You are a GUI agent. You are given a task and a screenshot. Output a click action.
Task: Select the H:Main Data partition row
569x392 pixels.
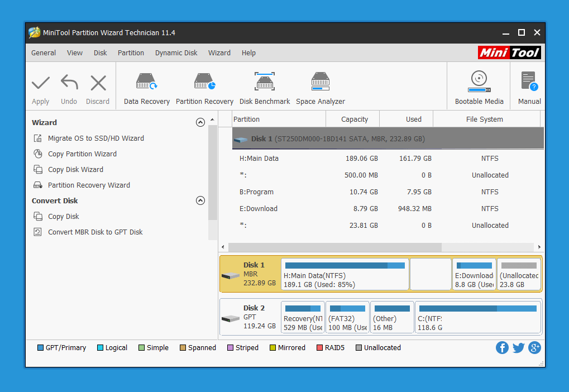click(388, 158)
